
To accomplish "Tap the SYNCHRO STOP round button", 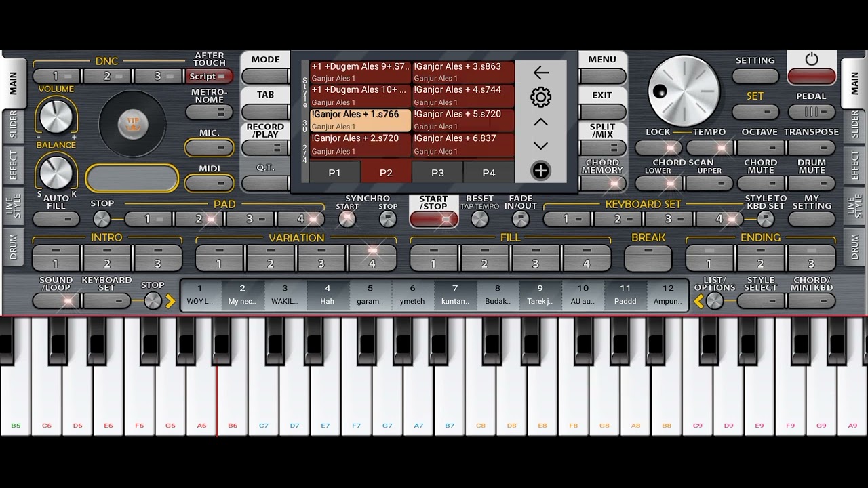I will pyautogui.click(x=388, y=219).
